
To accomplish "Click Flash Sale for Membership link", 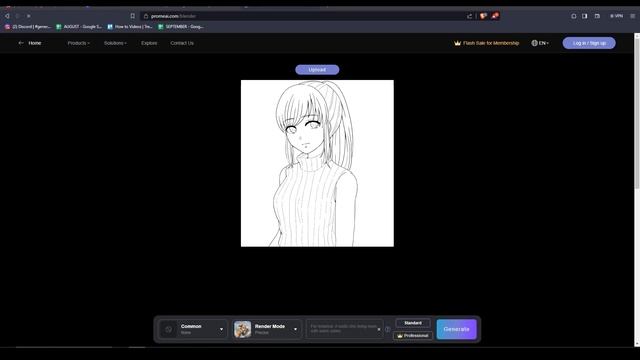I will point(487,43).
